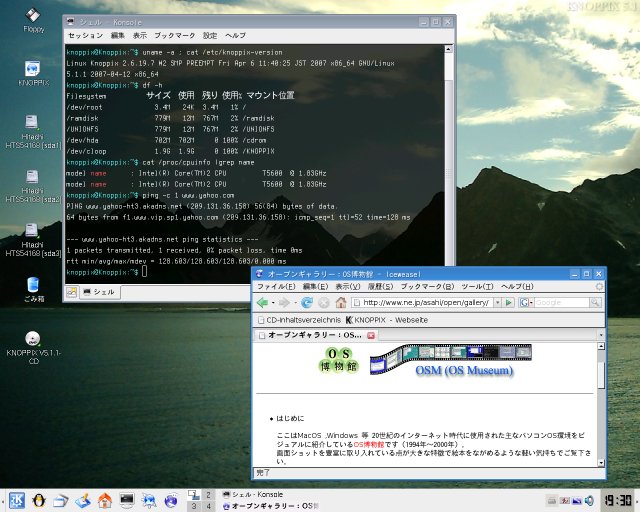
Task: Open the KNOPPIX desktop document icon
Action: 33,73
